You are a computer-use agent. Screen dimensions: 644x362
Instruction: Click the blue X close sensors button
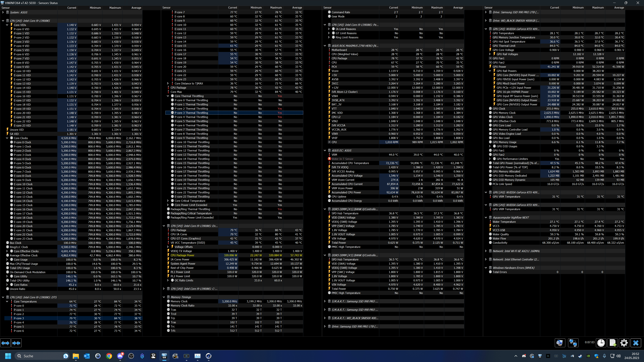tap(636, 343)
